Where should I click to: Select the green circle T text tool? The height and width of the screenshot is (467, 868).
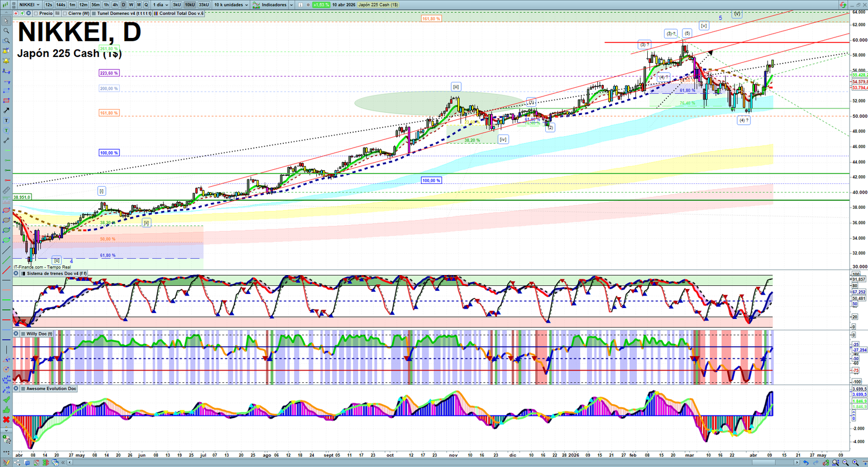[x=6, y=131]
